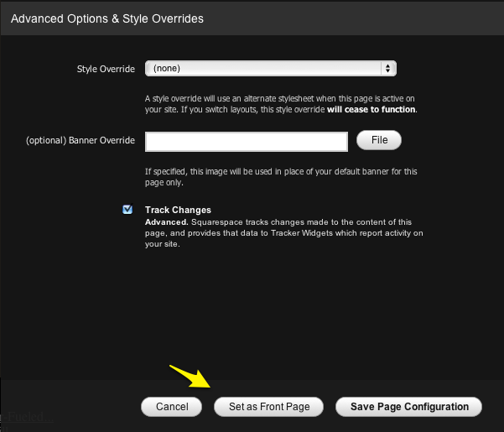Click the Advanced Options & Style Overrides title
The height and width of the screenshot is (432, 504).
point(107,18)
